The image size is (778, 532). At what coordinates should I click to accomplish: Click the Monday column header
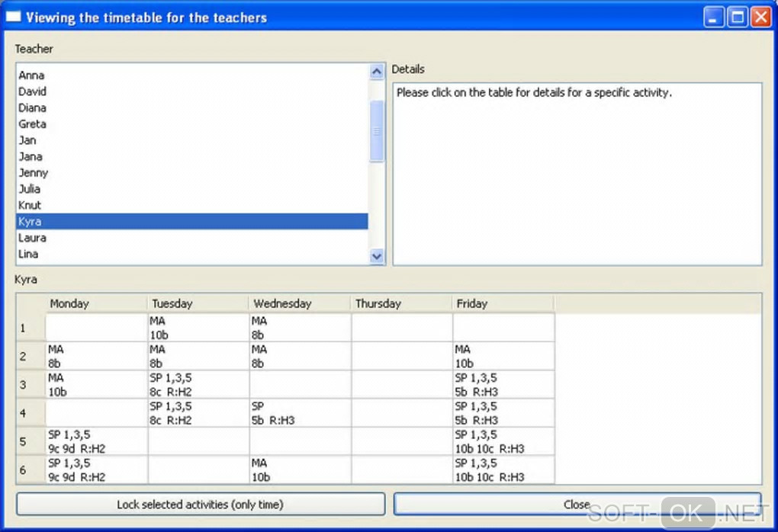tap(97, 303)
